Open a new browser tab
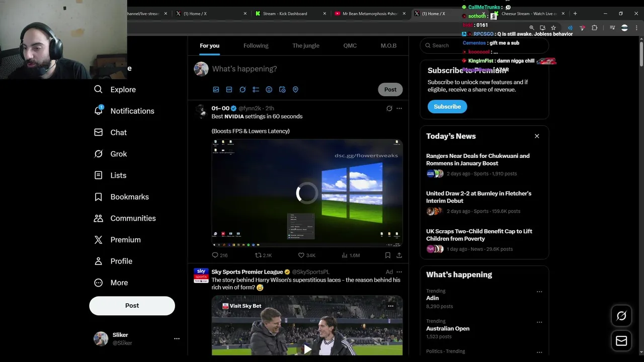The height and width of the screenshot is (362, 644). (x=575, y=14)
